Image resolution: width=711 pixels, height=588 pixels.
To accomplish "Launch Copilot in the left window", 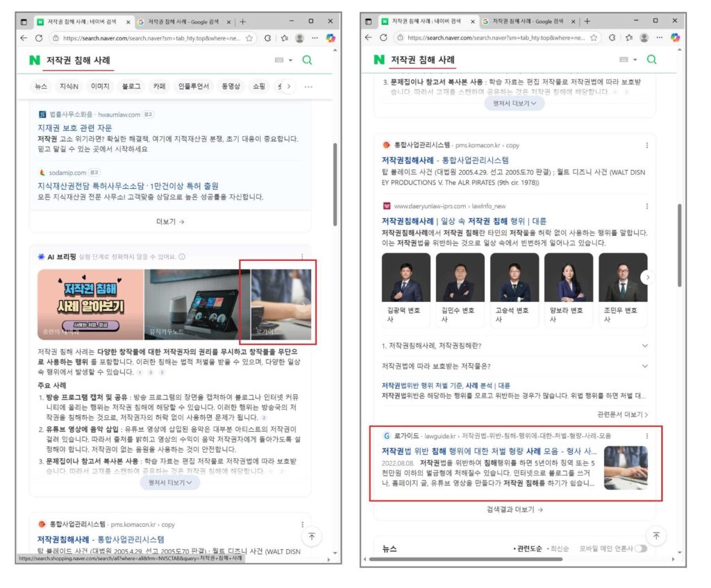I will 331,38.
